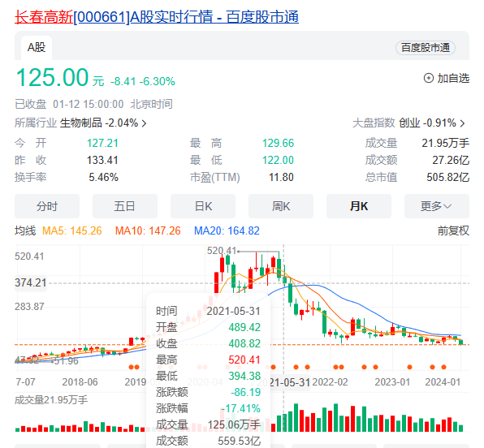Open the 长春高新[000661]A股实时行情 title link
The image size is (484, 448).
pos(157,17)
